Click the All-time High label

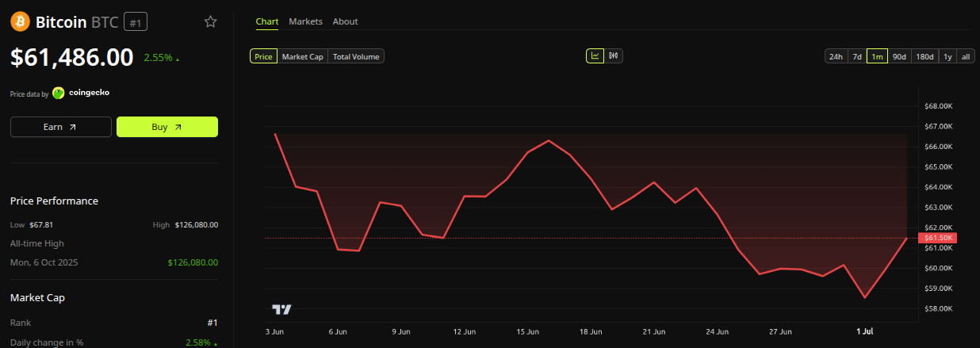coord(37,243)
